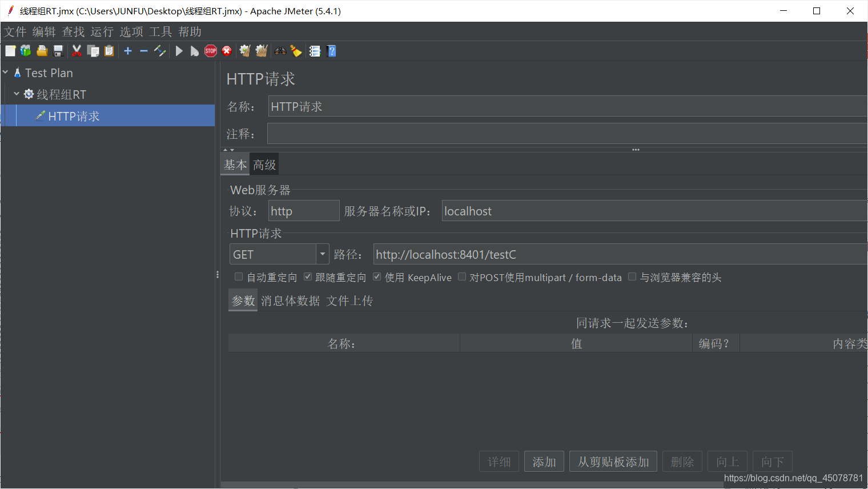The image size is (868, 489).
Task: Switch to the 基本 tab
Action: [x=235, y=165]
